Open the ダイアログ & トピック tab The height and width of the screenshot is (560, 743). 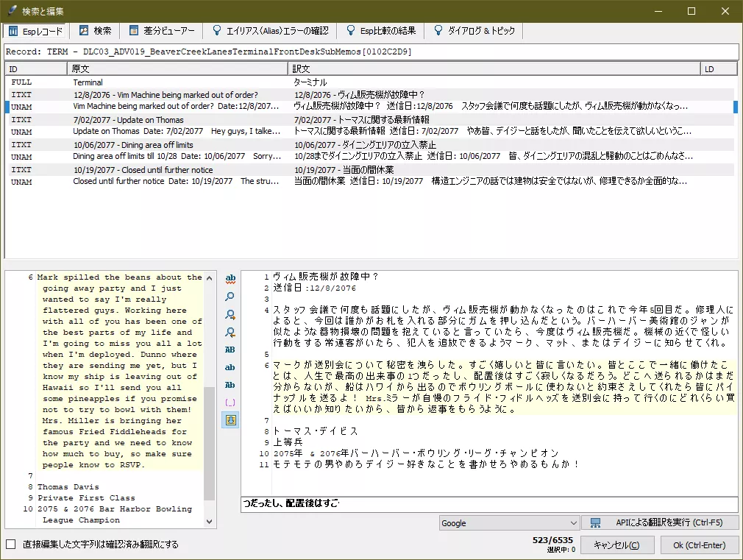coord(474,31)
